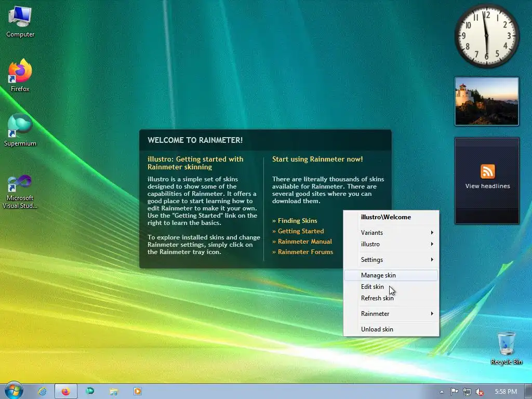The width and height of the screenshot is (532, 399).
Task: Click the Show desktop button
Action: (528, 392)
